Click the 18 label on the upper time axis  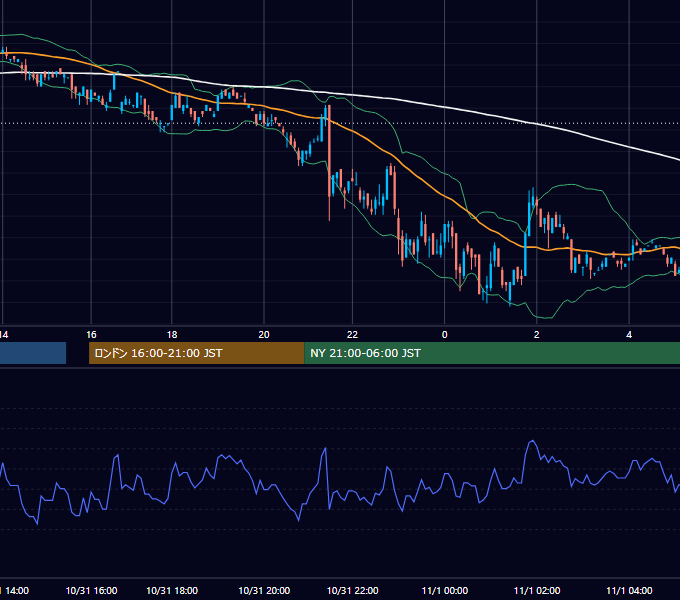pyautogui.click(x=172, y=335)
